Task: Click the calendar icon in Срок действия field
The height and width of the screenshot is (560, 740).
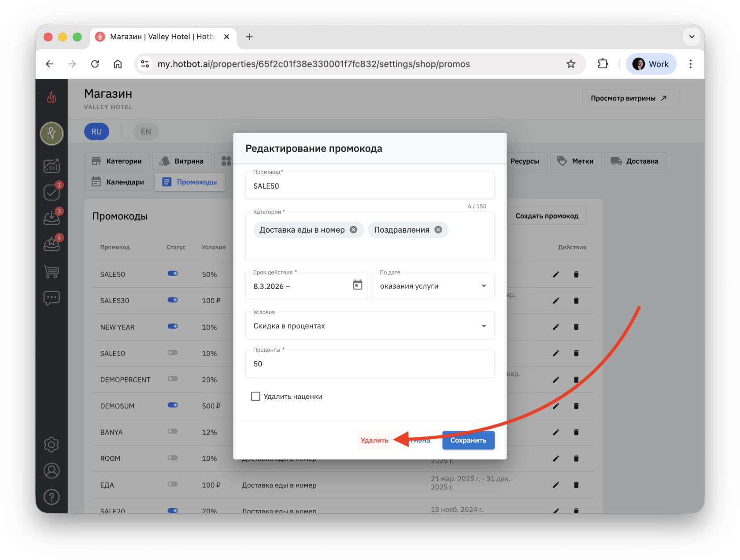Action: point(358,285)
